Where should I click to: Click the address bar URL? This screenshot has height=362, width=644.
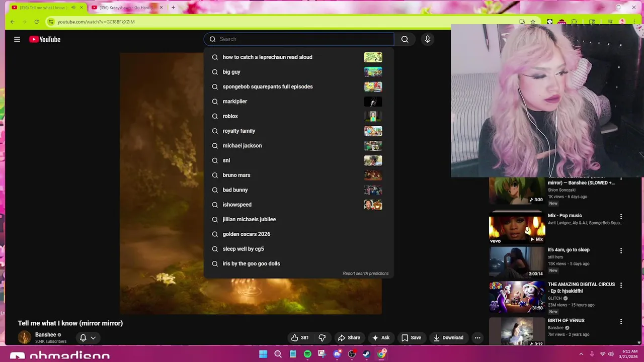96,22
